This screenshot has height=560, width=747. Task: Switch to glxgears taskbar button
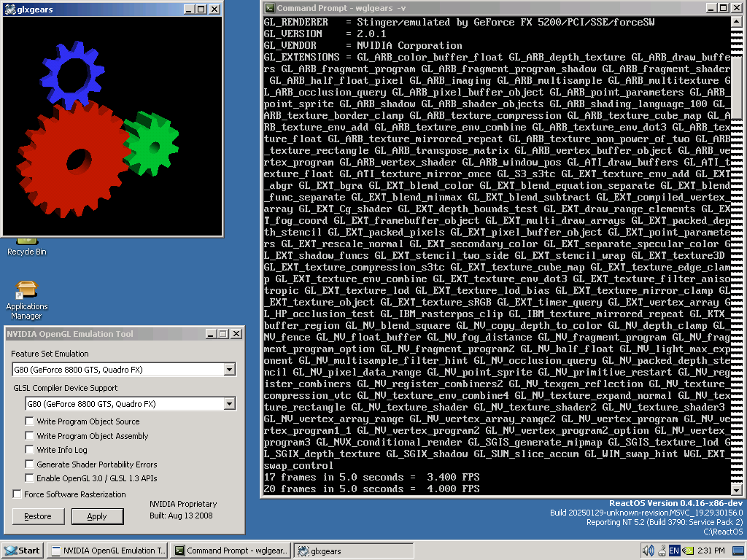click(x=354, y=551)
